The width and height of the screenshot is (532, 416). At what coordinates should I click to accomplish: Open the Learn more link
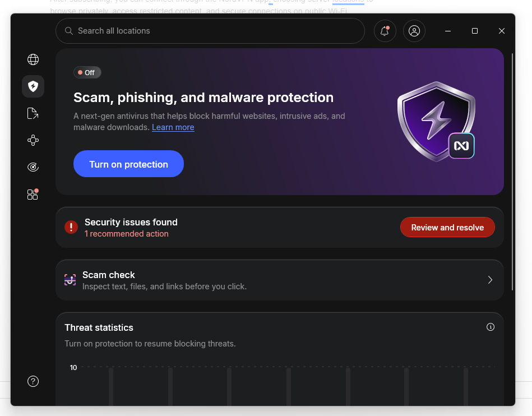pos(173,127)
